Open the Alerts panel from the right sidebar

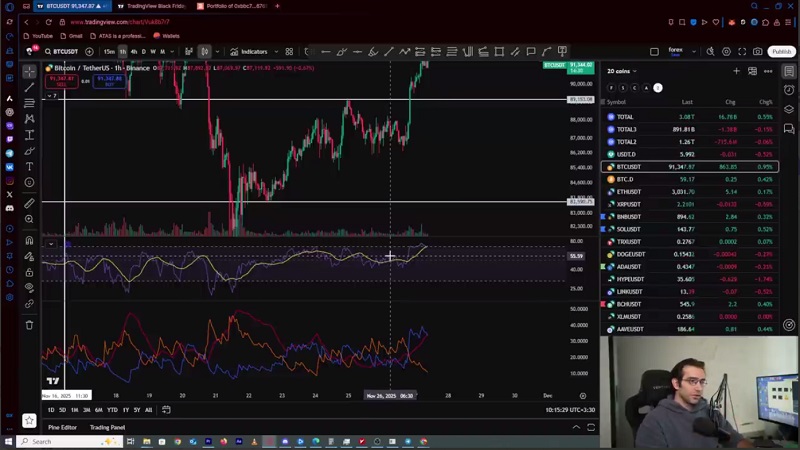coord(789,90)
